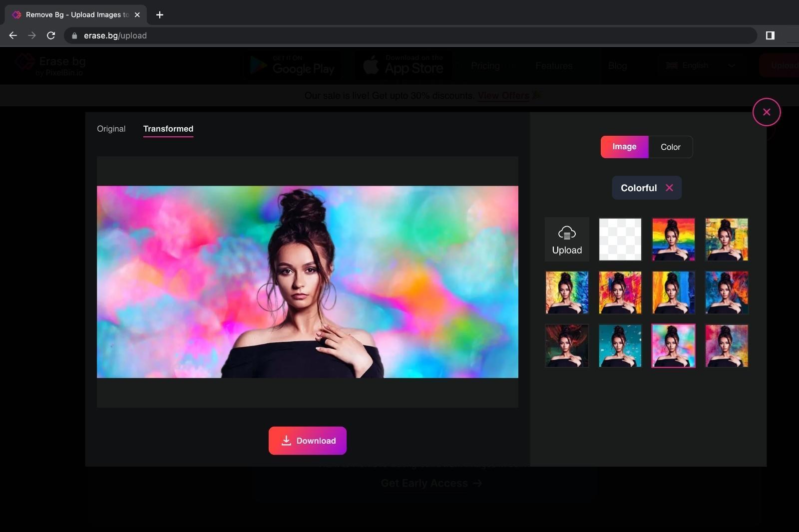Switch background mode to Image

point(624,147)
